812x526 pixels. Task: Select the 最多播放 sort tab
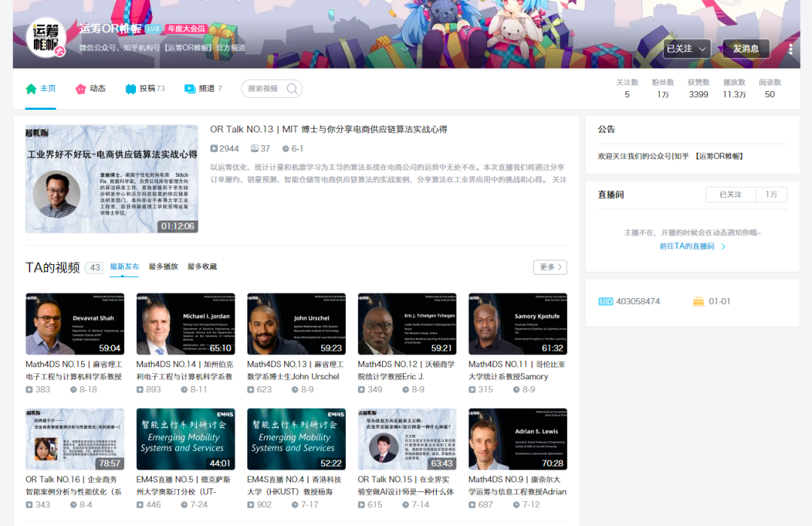(x=163, y=267)
